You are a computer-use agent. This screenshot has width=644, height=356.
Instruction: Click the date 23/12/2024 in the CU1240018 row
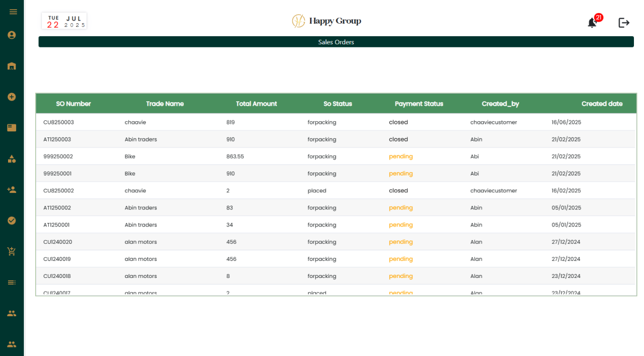click(x=567, y=276)
